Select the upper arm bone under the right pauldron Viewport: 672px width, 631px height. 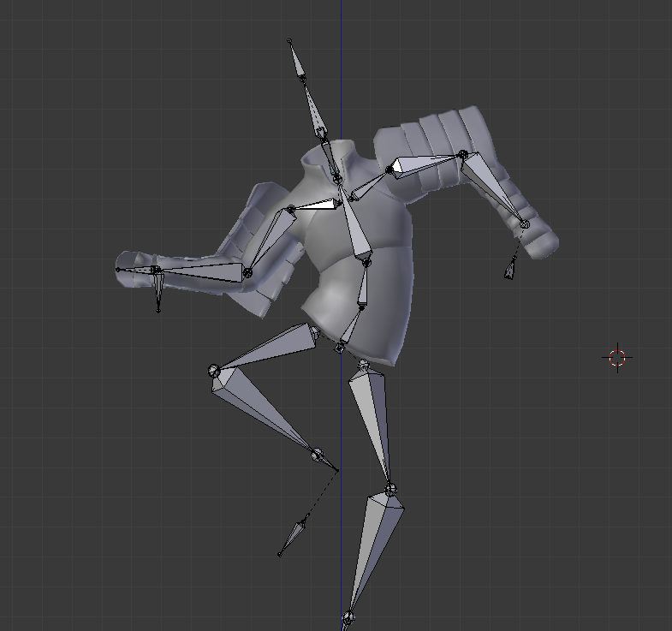[426, 166]
